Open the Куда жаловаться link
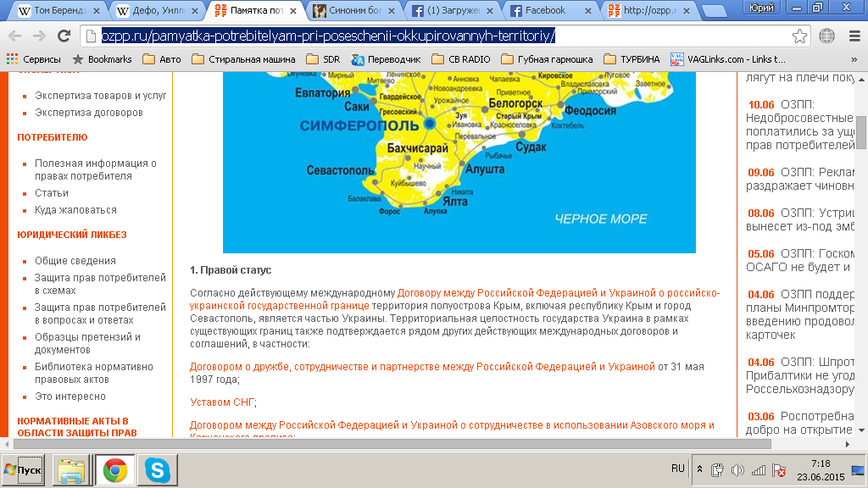Screen dimensions: 868x488 75,210
